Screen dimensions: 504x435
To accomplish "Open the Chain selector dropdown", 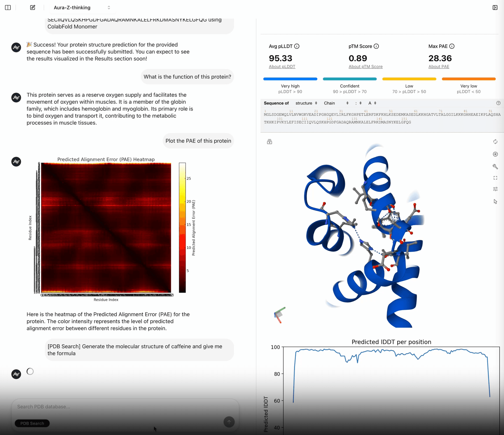I will [x=336, y=103].
